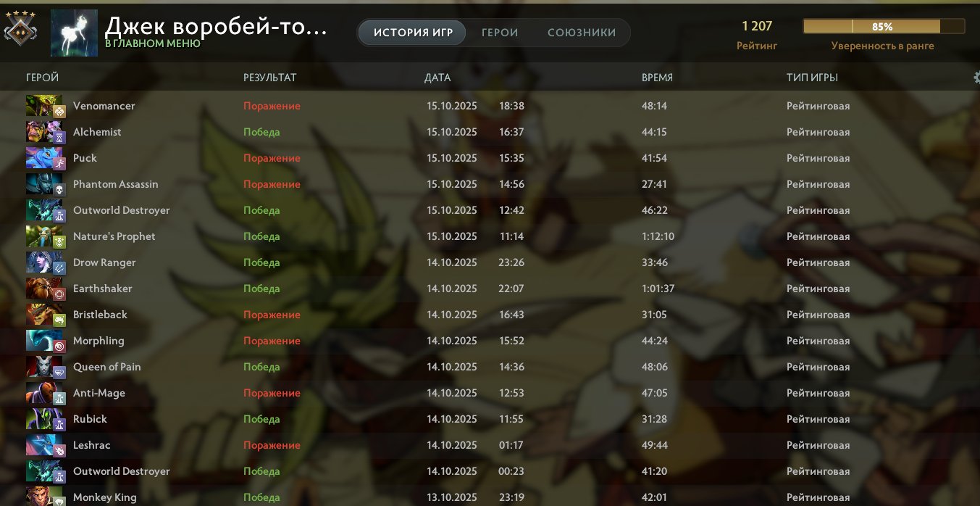The height and width of the screenshot is (506, 980).
Task: Click the Anti-Mage hero portrait icon
Action: point(46,393)
